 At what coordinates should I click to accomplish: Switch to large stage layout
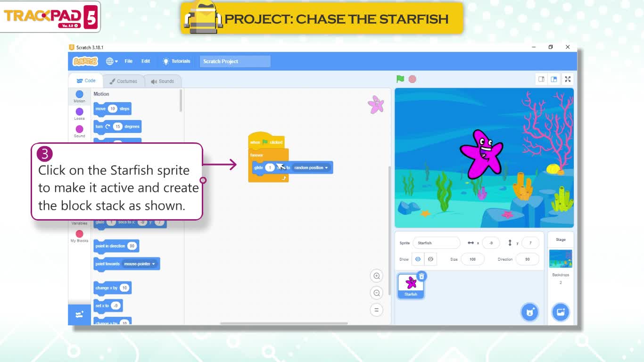[x=554, y=79]
